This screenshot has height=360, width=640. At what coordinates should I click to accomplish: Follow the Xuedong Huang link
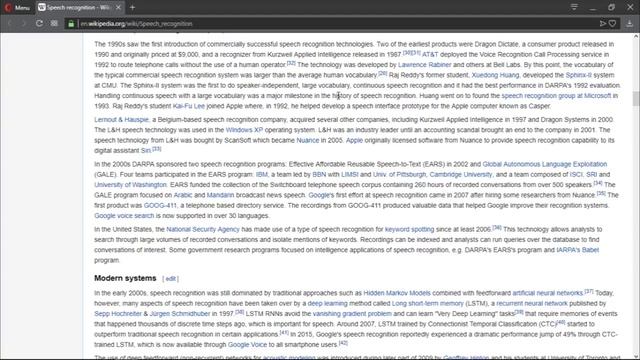point(495,75)
